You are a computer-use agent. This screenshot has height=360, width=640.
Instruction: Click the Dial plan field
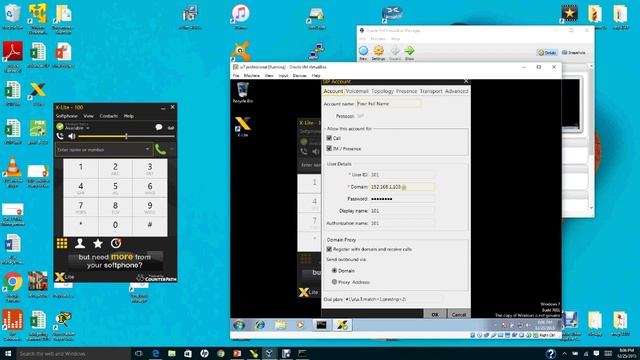[x=393, y=299]
